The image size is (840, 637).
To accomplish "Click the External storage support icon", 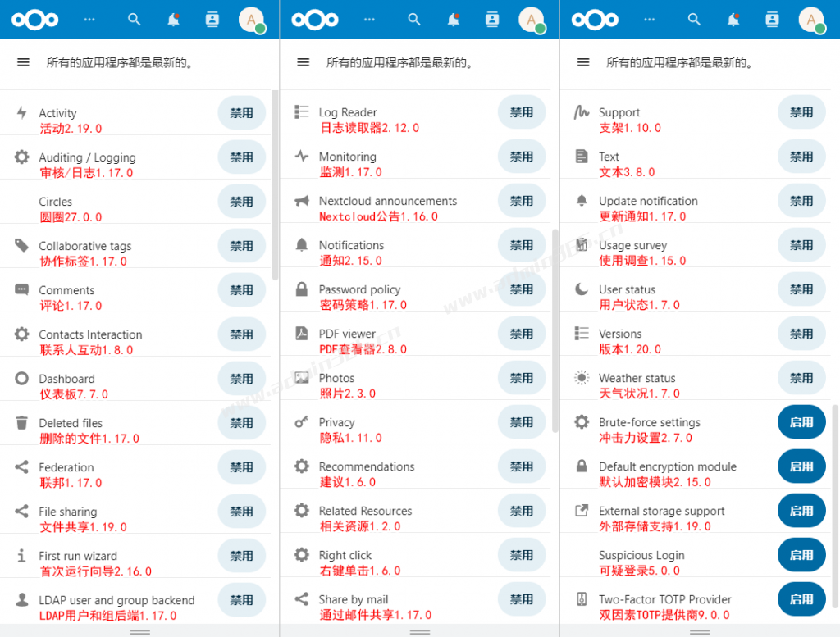I will click(x=582, y=510).
